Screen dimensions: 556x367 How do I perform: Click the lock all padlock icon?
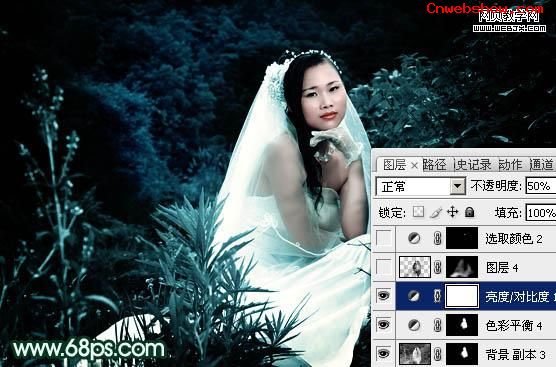click(x=469, y=212)
